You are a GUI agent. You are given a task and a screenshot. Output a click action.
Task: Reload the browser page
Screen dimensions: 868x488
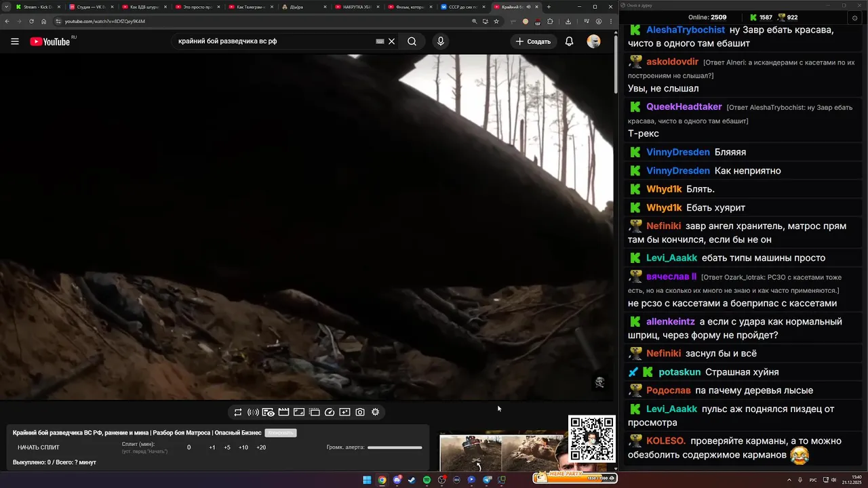pos(31,21)
